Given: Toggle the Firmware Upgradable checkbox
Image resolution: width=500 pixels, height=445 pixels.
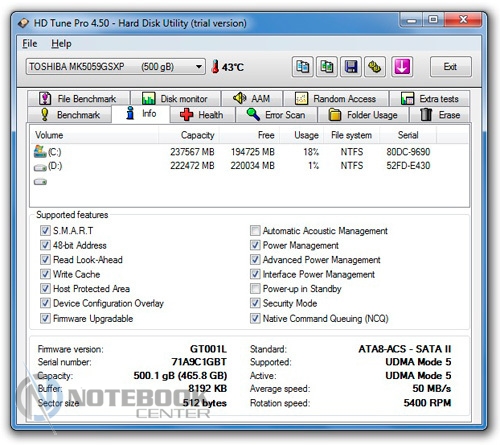Looking at the screenshot, I should point(45,318).
